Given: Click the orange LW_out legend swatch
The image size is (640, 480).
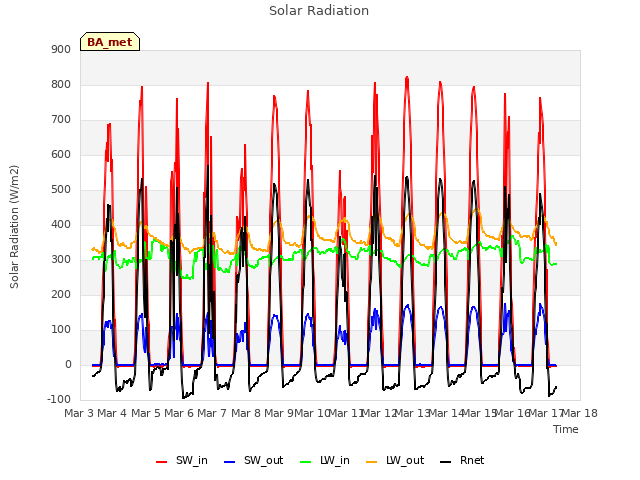Looking at the screenshot, I should pos(372,462).
